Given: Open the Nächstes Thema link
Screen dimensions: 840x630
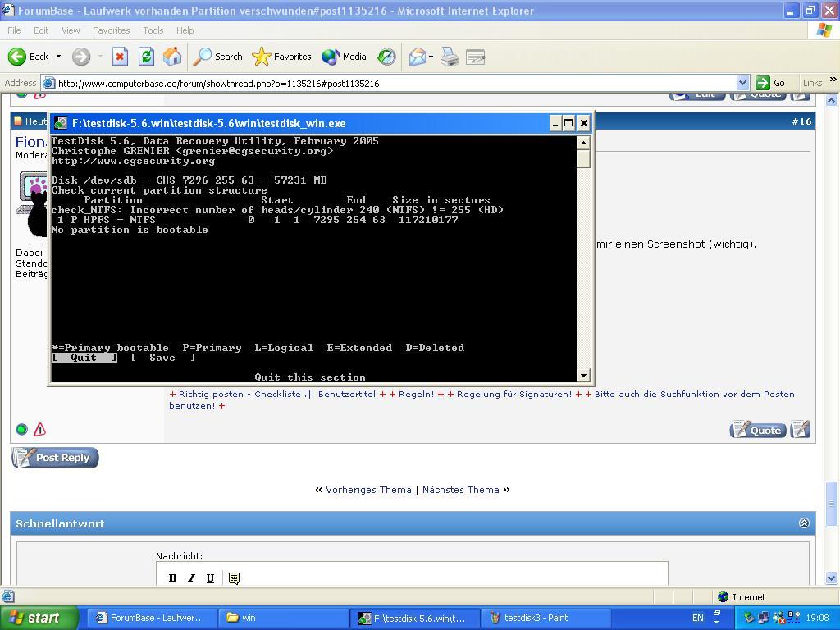Looking at the screenshot, I should coord(461,490).
